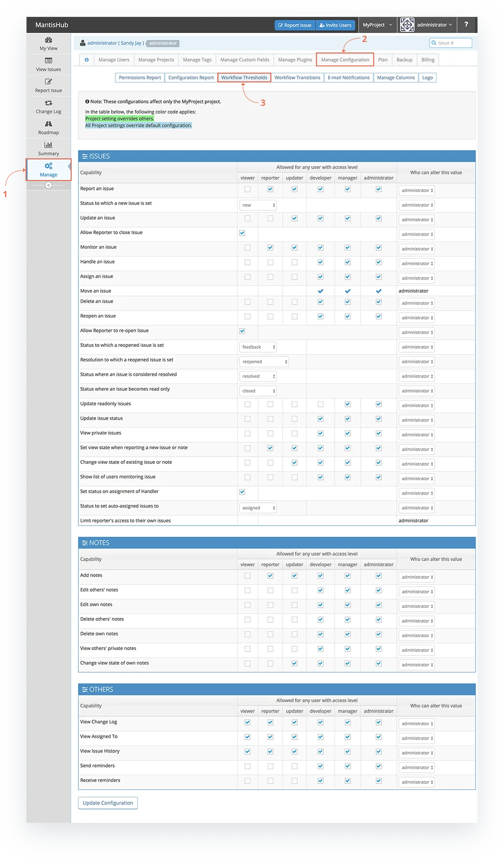Open the E-mail Notifications link
Image resolution: width=504 pixels, height=859 pixels.
tap(349, 77)
